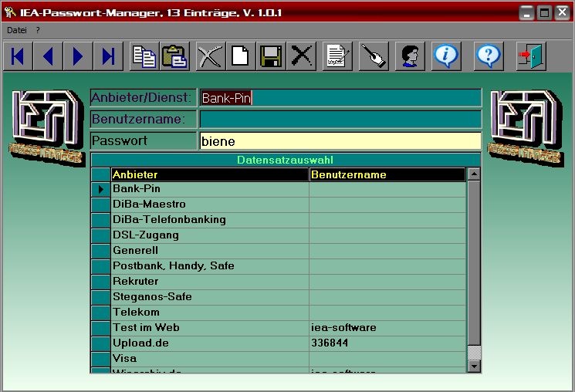This screenshot has width=575, height=392.
Task: Click the Anbieter column header
Action: [x=210, y=175]
